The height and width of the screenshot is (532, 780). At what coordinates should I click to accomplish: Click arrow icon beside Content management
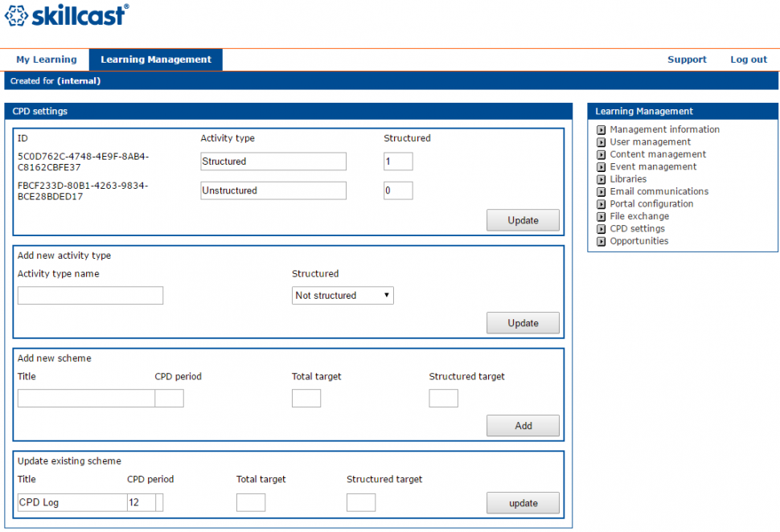[601, 154]
